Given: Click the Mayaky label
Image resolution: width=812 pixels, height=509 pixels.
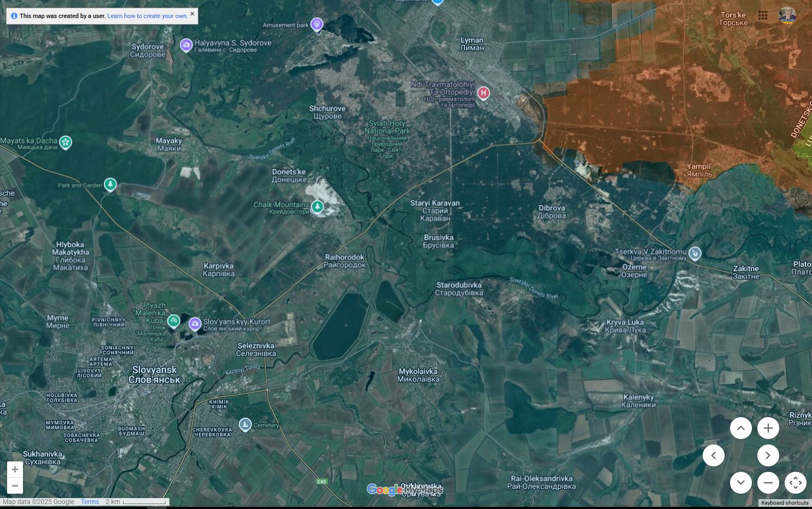Looking at the screenshot, I should point(169,144).
